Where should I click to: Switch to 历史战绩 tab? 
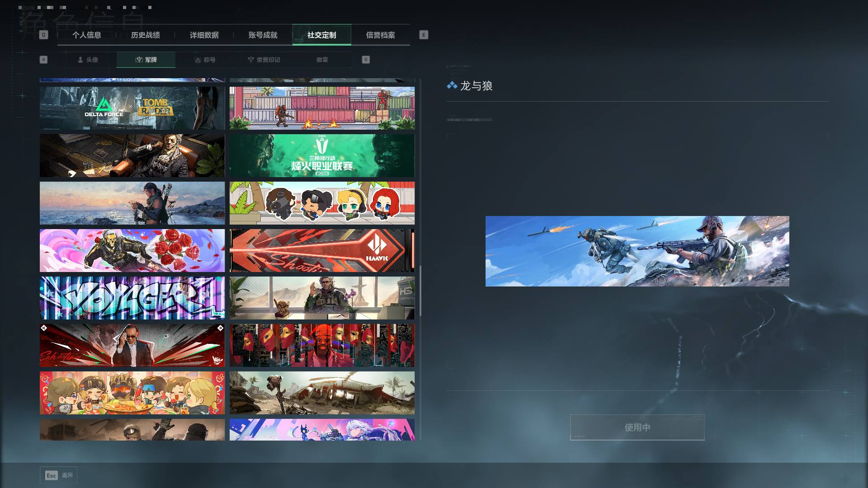(146, 35)
